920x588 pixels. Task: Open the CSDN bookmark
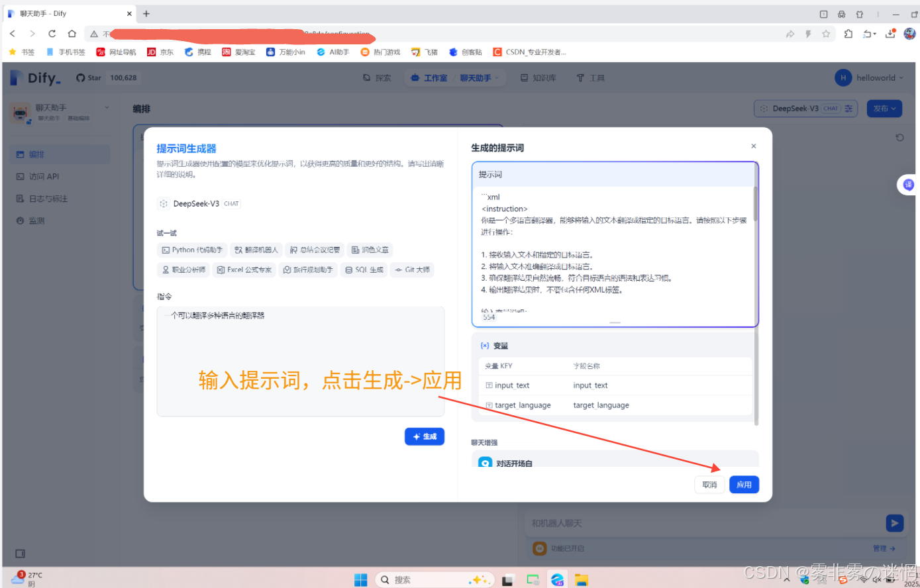point(530,52)
